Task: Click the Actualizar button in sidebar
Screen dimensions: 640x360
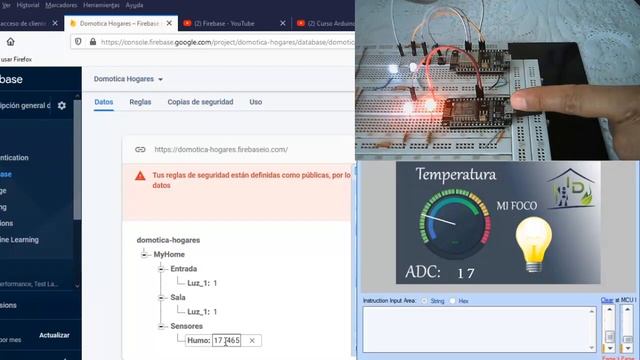Action: click(54, 335)
